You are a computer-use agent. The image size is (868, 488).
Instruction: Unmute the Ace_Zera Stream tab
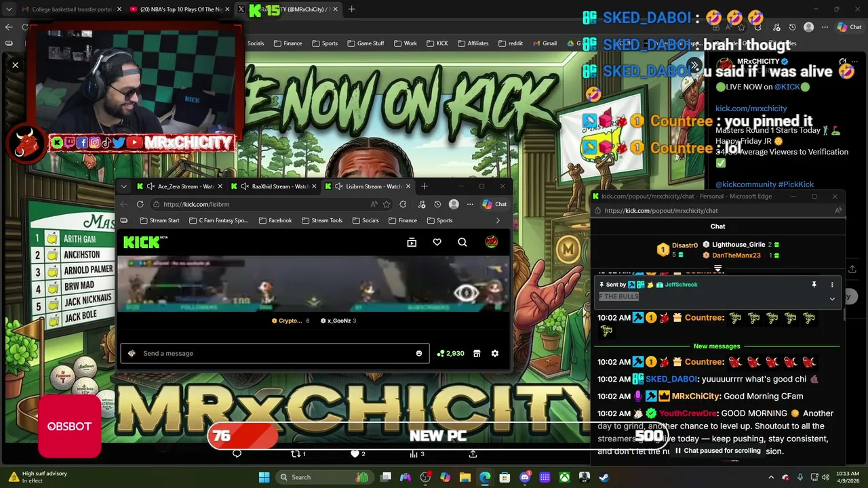pyautogui.click(x=150, y=186)
